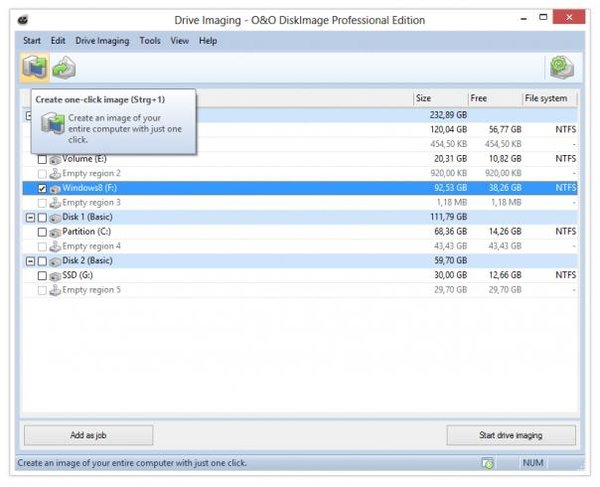Enable the SSD (G:) checkbox
600x487 pixels.
[x=41, y=275]
